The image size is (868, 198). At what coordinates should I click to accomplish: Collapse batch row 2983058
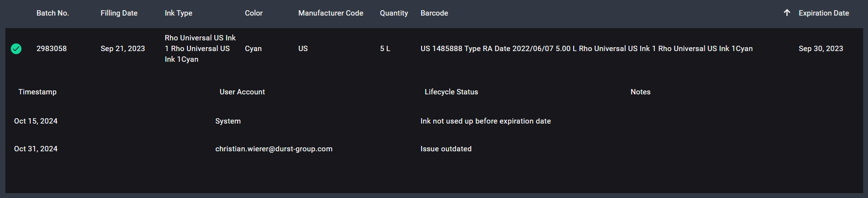point(51,49)
